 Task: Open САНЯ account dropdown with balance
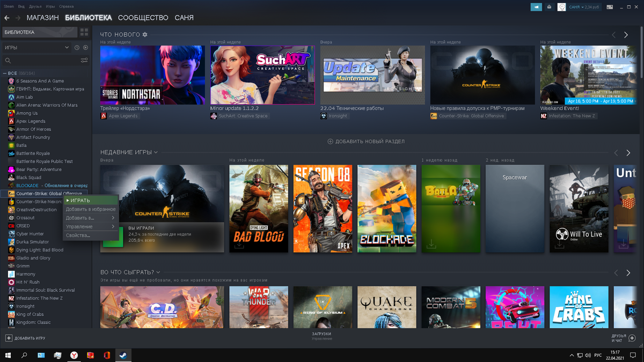coord(584,7)
